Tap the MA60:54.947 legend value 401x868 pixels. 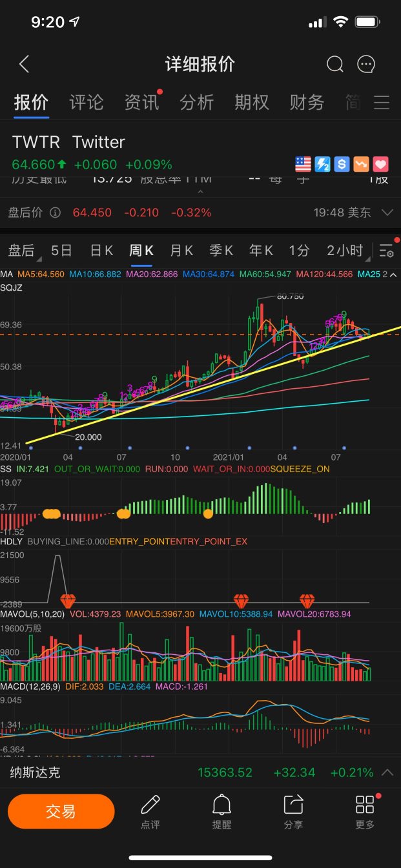click(265, 274)
